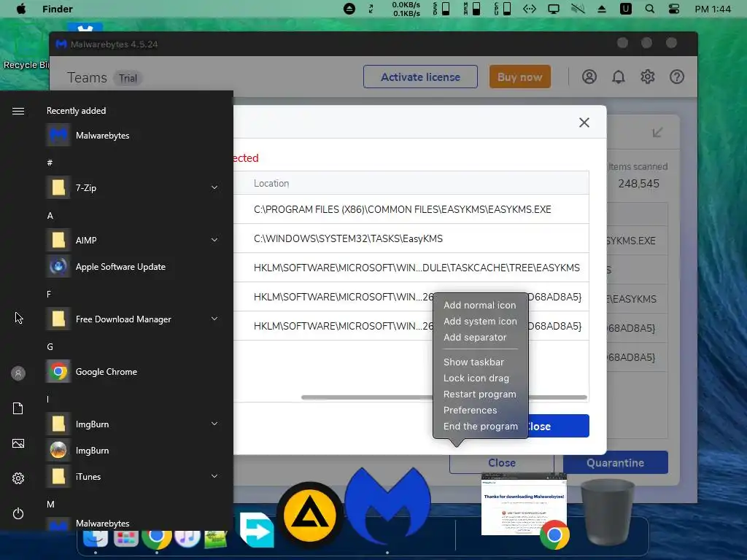Select End the program menu entry
Viewport: 747px width, 560px height.
point(480,426)
